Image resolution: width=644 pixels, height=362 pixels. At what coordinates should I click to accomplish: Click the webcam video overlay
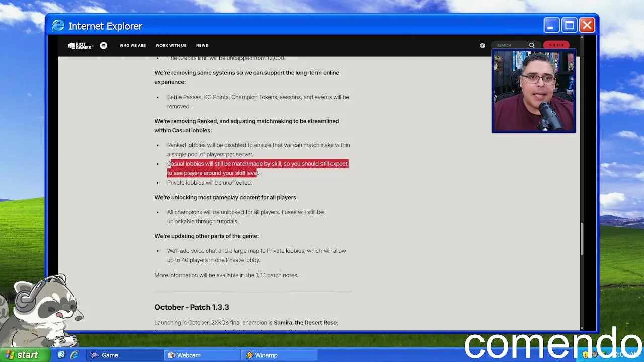point(533,91)
